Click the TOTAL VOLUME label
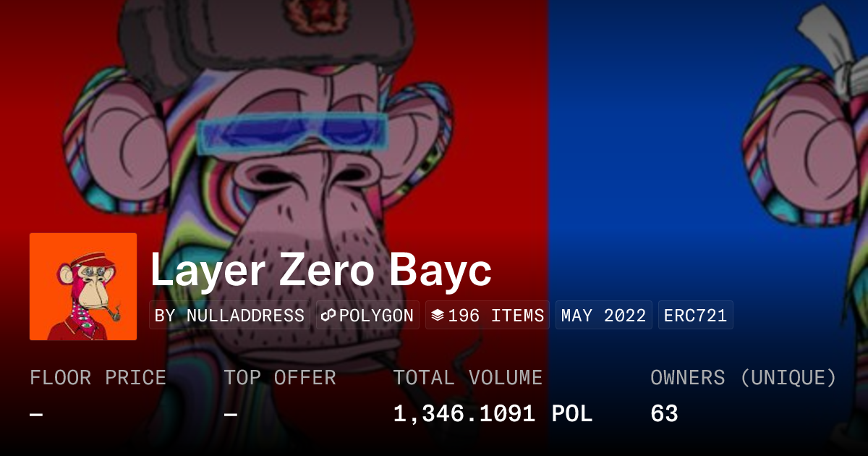Screen dimensions: 868x456 pos(467,378)
